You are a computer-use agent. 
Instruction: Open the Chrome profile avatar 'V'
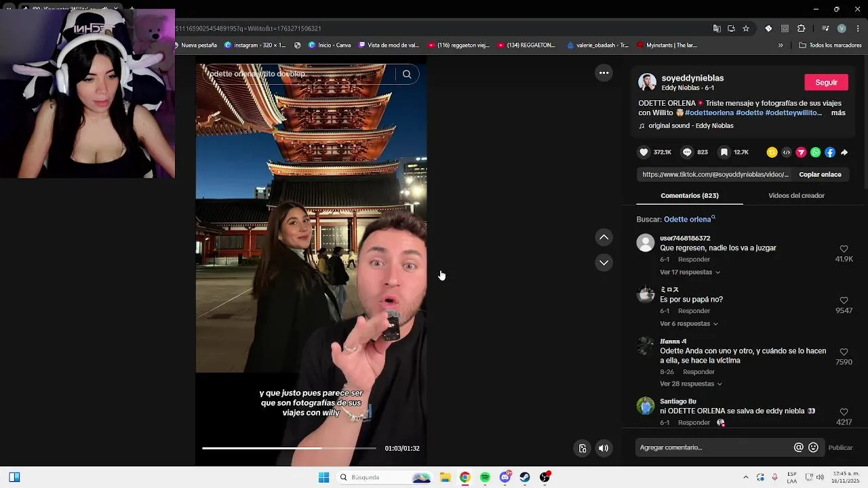click(842, 28)
